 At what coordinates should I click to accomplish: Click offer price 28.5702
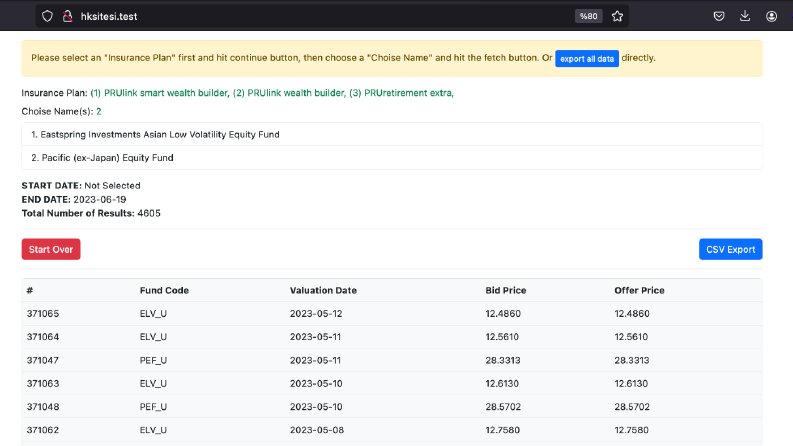(632, 407)
